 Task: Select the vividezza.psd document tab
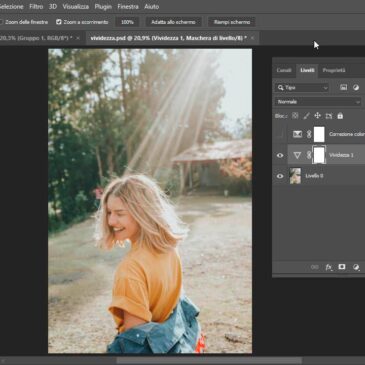point(169,38)
